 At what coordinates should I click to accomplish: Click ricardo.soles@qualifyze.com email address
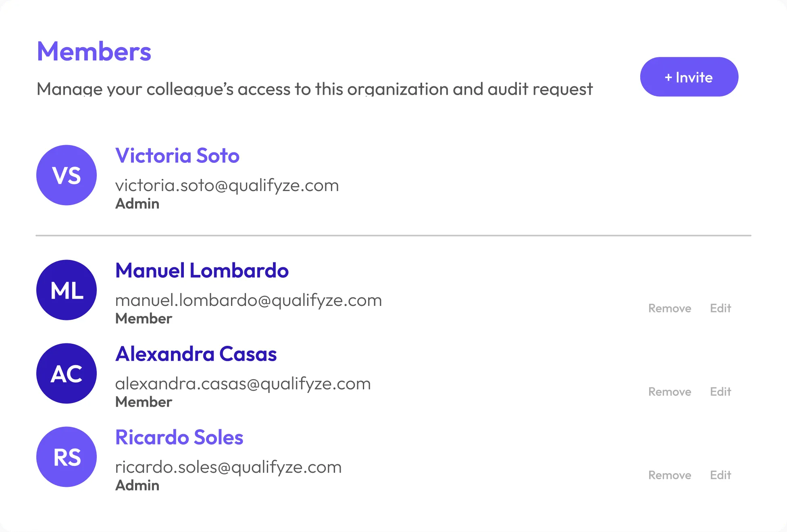pyautogui.click(x=228, y=467)
